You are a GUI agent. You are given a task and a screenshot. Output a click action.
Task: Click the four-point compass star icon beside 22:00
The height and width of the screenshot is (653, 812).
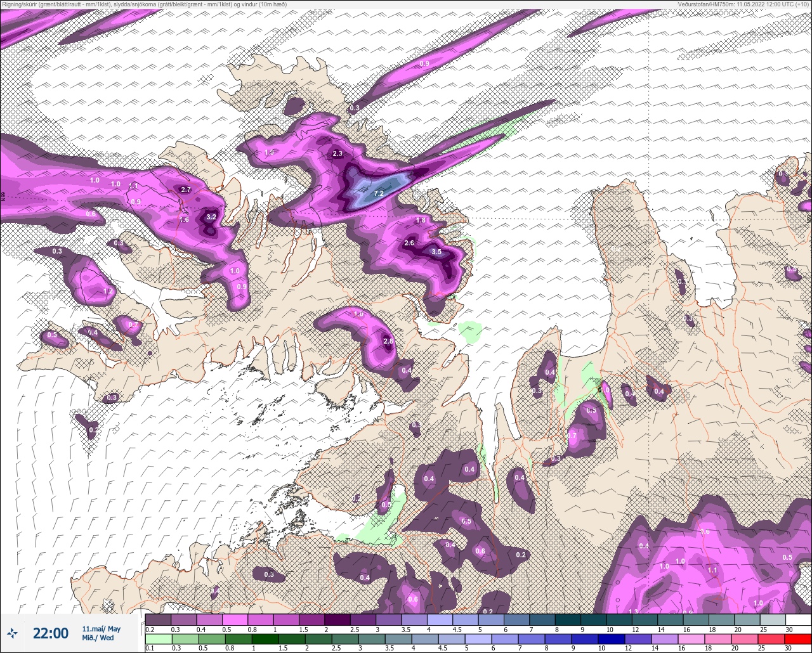click(x=12, y=633)
